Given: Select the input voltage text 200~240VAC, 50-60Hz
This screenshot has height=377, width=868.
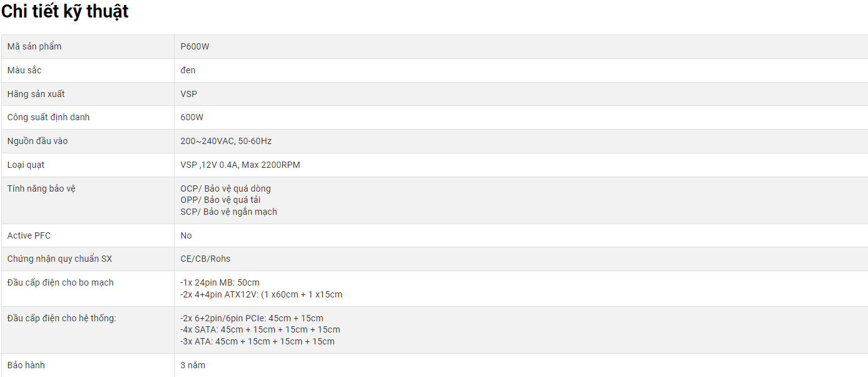Looking at the screenshot, I should pyautogui.click(x=226, y=141).
